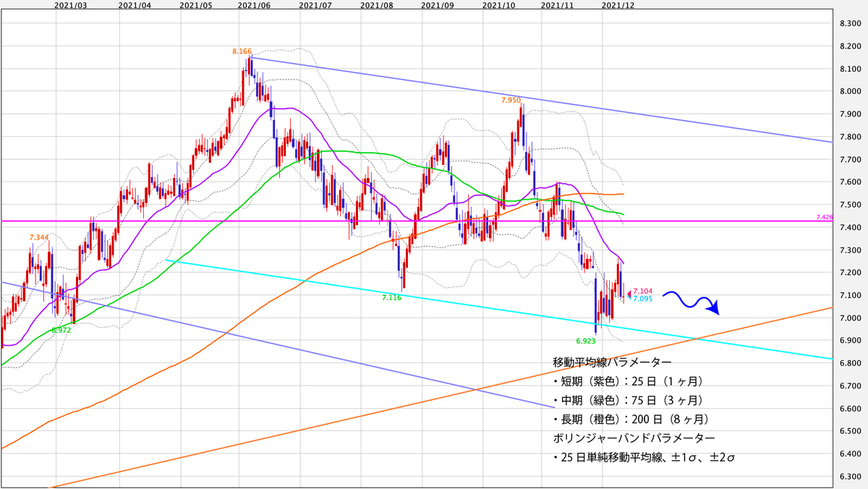Click the 7.600 price axis label
Screen dimensions: 868x489
point(850,182)
